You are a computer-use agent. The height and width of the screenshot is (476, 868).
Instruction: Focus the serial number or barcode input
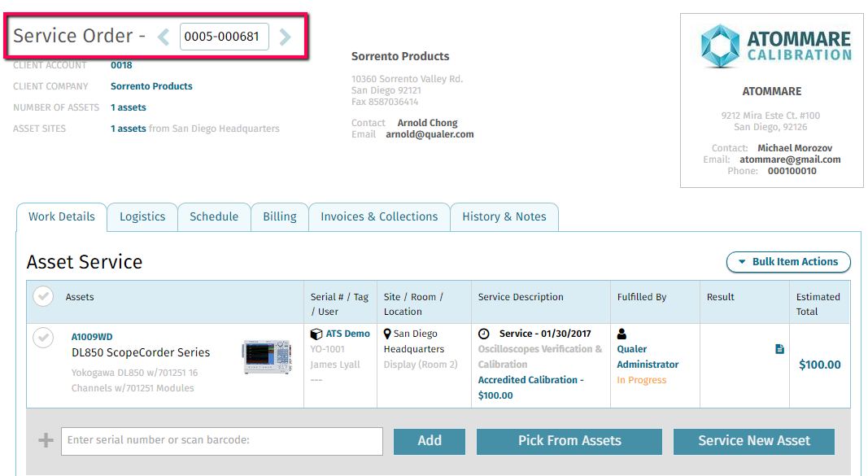click(222, 441)
